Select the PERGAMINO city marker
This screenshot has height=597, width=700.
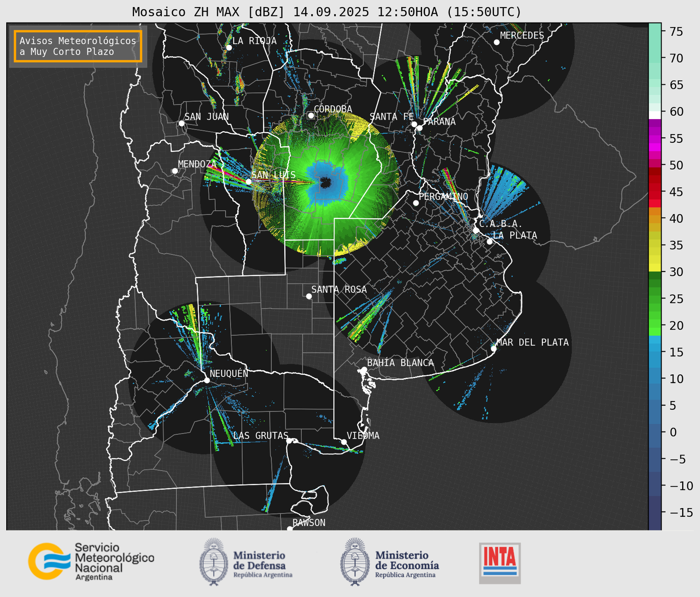click(x=416, y=203)
